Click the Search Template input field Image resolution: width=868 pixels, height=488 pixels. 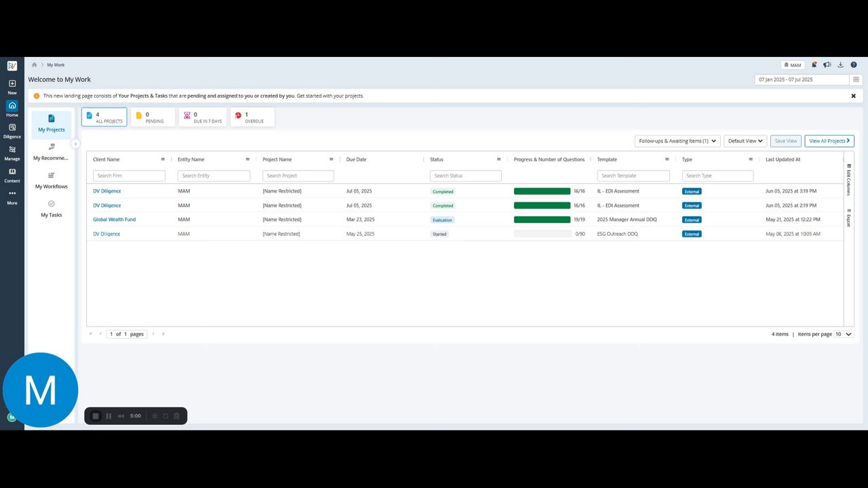point(633,176)
